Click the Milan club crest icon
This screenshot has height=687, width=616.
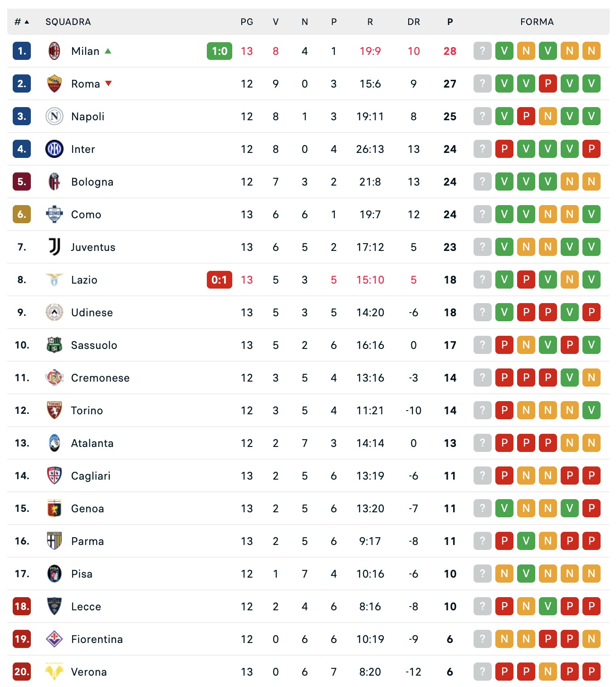(54, 51)
